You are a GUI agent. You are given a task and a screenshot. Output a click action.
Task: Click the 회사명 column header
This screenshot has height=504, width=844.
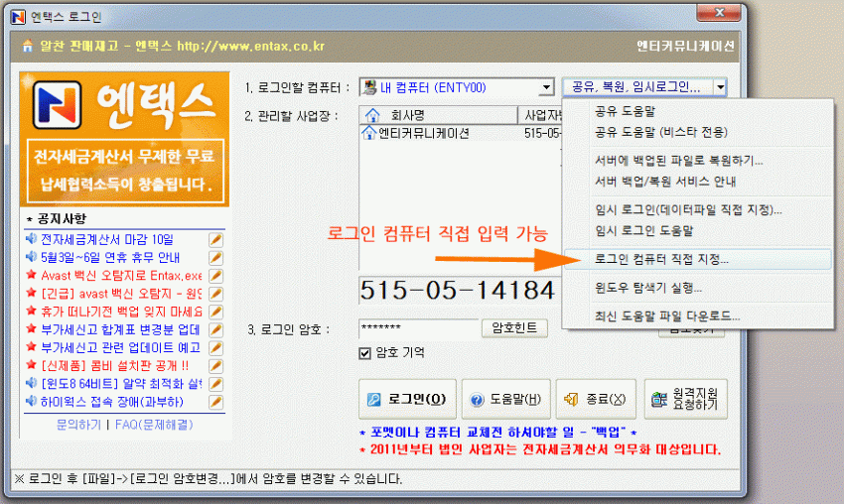coord(439,115)
